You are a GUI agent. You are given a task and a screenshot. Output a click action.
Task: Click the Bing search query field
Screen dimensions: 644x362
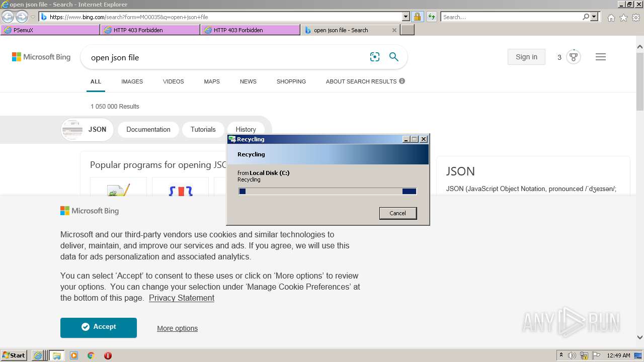pyautogui.click(x=226, y=57)
